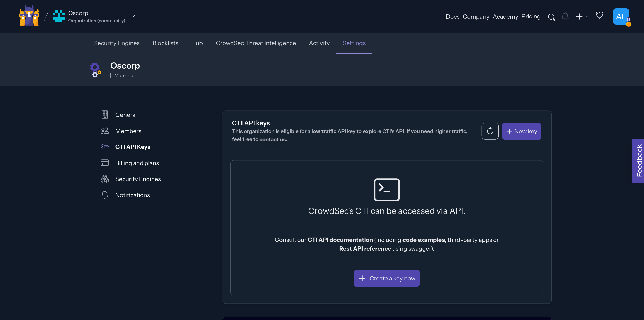Select the CTI API Keys key icon
This screenshot has width=644, height=320.
(105, 147)
